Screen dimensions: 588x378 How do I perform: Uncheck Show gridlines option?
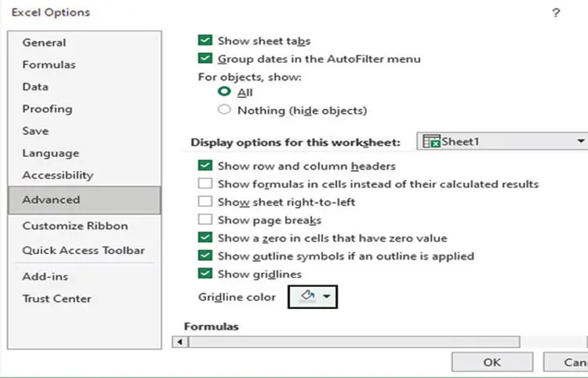point(205,274)
